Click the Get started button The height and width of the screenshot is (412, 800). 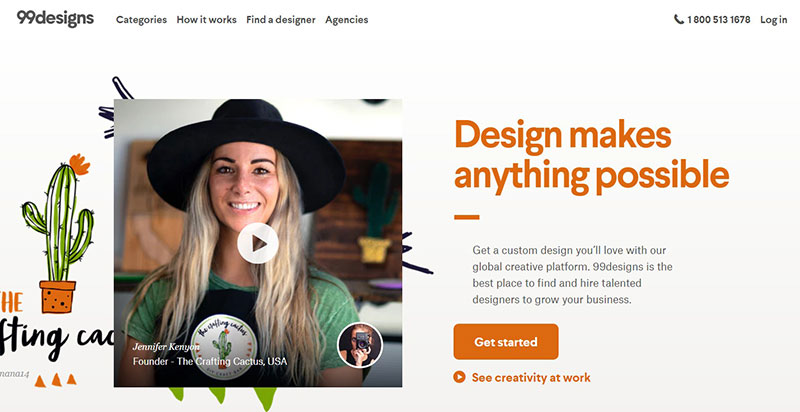[x=506, y=342]
